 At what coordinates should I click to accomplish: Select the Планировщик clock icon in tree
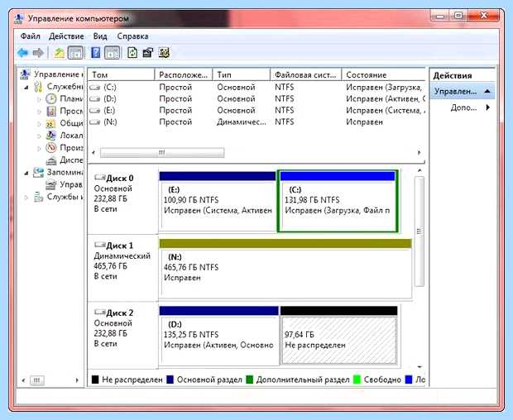click(51, 98)
